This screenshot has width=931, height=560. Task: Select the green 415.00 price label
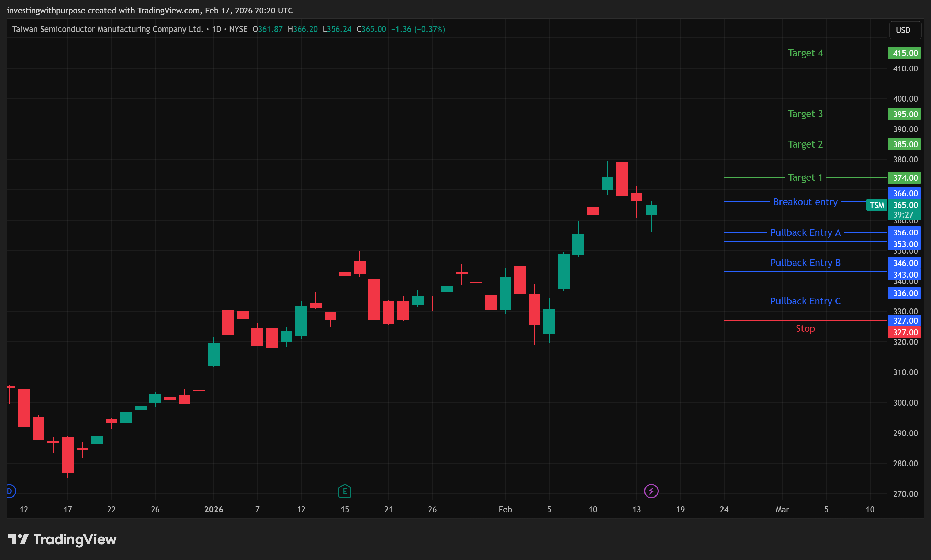[904, 53]
